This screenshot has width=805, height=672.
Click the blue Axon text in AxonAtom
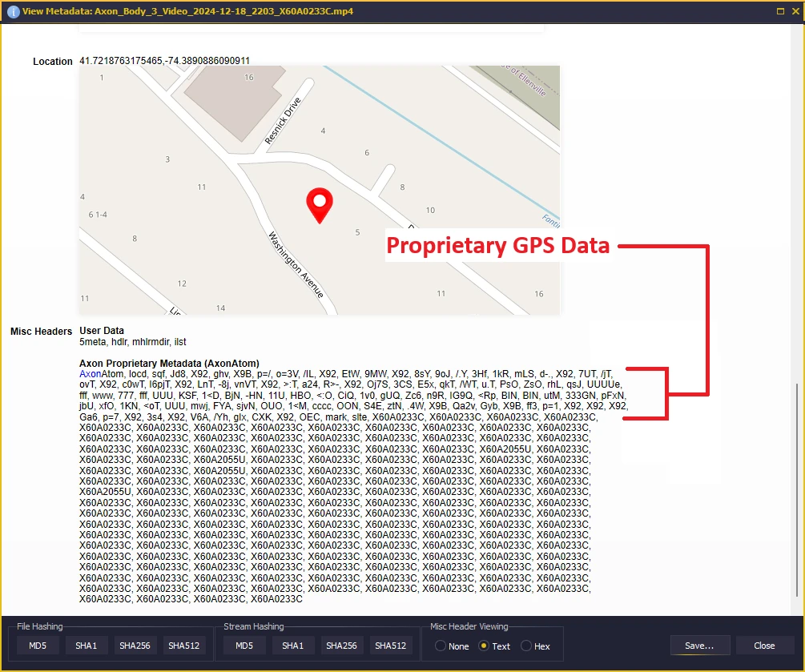point(91,374)
